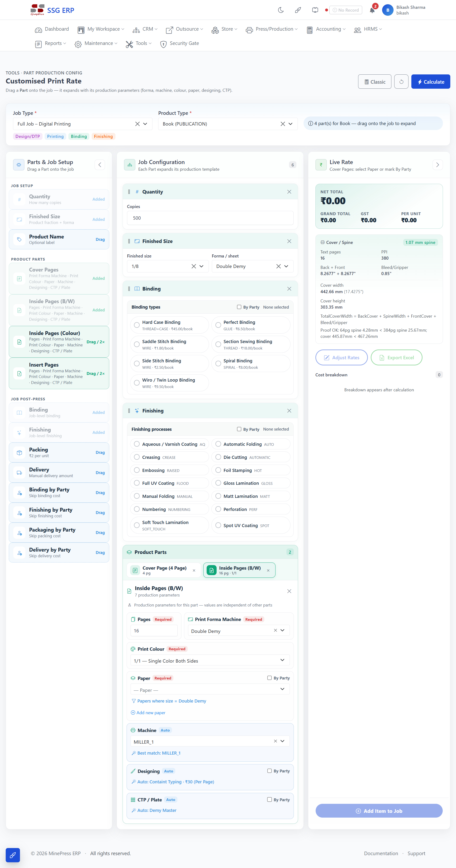This screenshot has width=456, height=868.
Task: Click the rocket icon in header
Action: click(298, 10)
